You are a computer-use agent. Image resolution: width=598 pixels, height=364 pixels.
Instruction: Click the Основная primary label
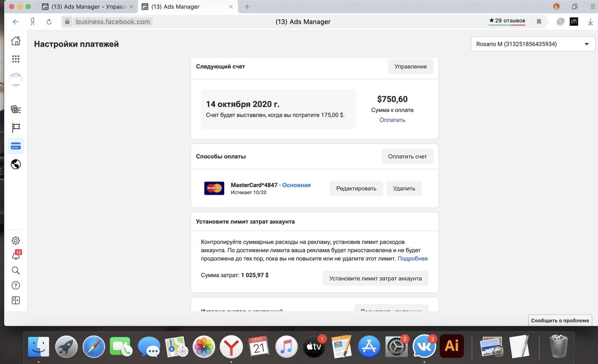tap(296, 185)
